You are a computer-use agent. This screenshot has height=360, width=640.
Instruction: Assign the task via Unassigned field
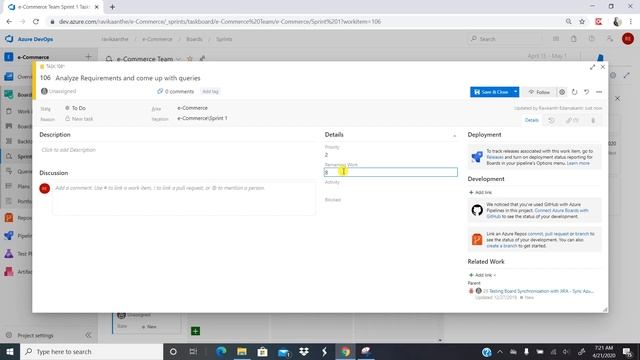point(58,91)
